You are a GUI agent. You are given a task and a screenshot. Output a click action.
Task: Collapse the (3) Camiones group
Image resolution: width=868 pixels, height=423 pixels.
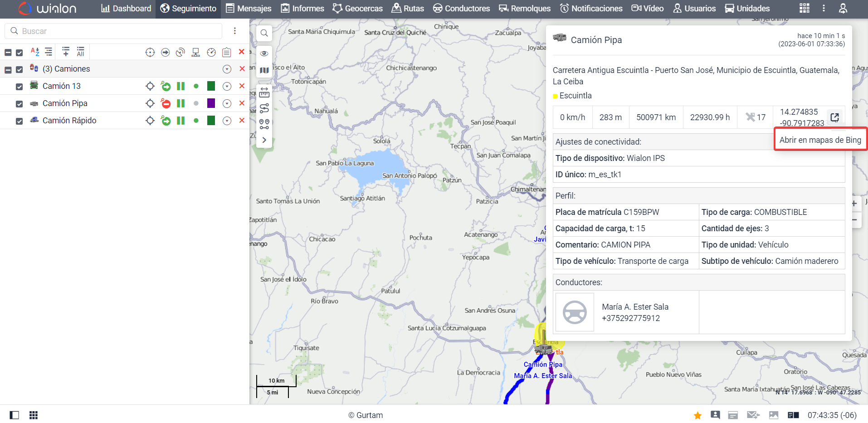8,70
